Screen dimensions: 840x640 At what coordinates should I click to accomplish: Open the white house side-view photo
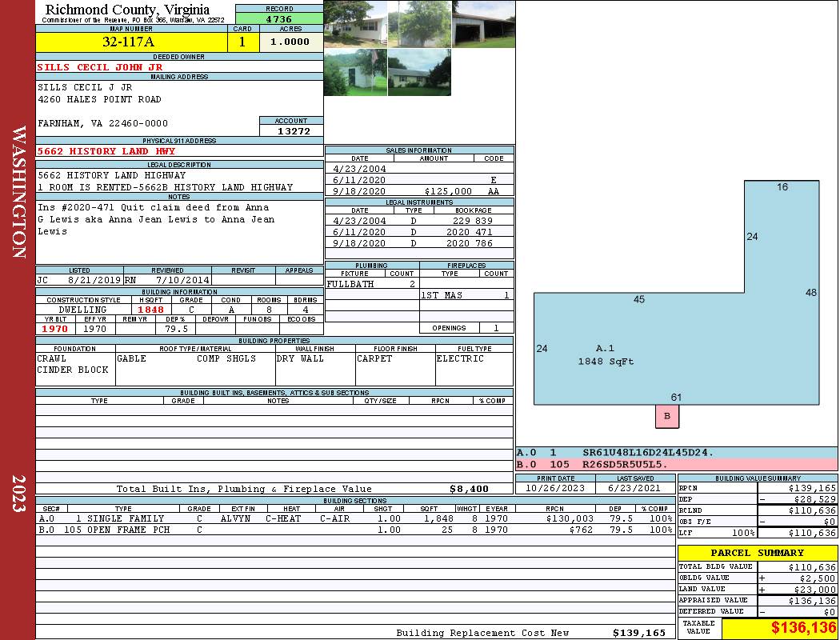click(x=355, y=24)
